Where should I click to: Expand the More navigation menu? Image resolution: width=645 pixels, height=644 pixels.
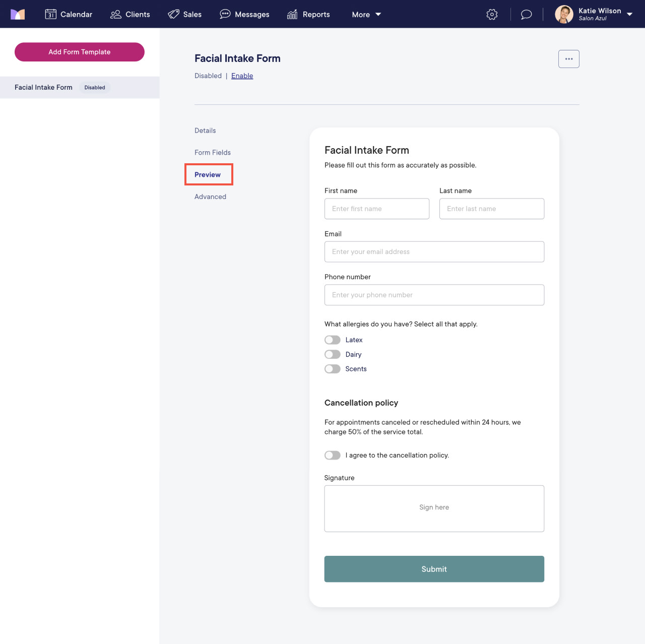click(366, 14)
